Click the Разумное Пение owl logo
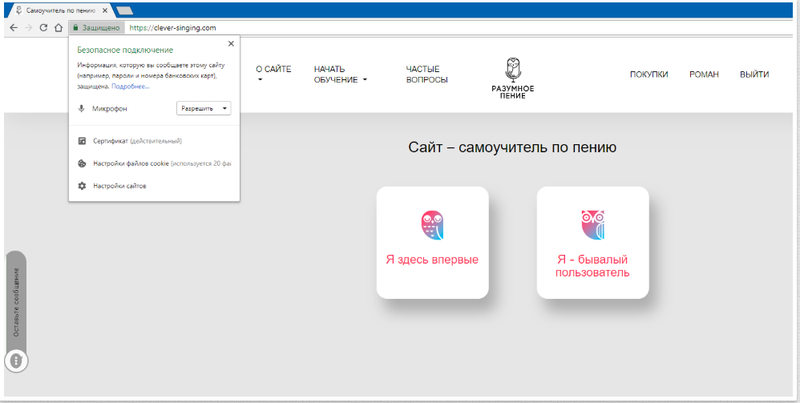The image size is (800, 403). point(513,78)
